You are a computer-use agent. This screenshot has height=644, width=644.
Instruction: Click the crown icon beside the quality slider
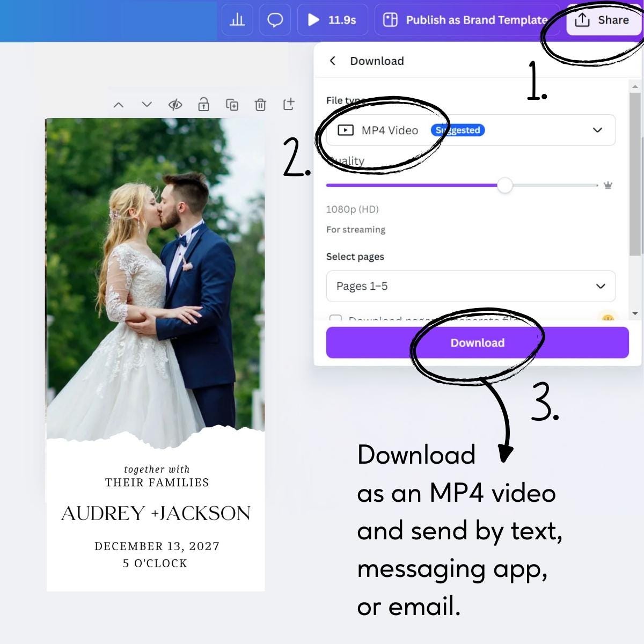pyautogui.click(x=607, y=185)
